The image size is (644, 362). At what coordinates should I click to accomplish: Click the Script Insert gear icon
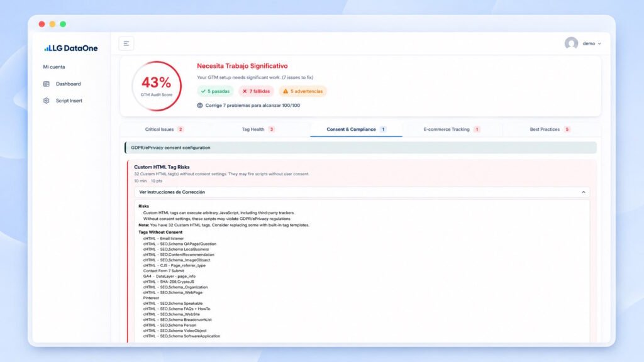(47, 101)
